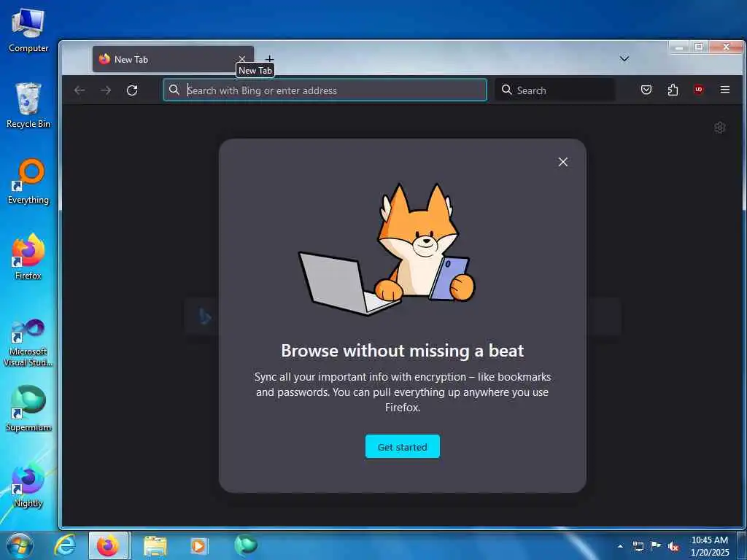
Task: Open Windows Explorer from taskbar
Action: [x=155, y=545]
